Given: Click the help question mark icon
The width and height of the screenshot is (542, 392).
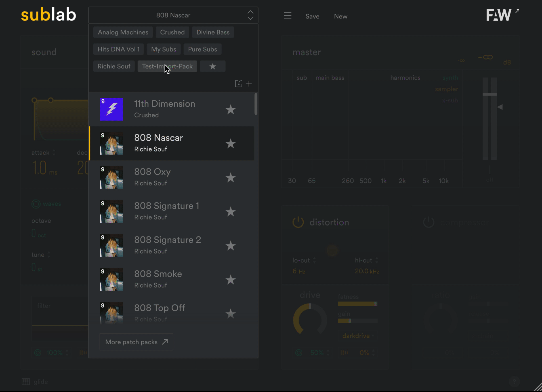Looking at the screenshot, I should click(x=514, y=381).
